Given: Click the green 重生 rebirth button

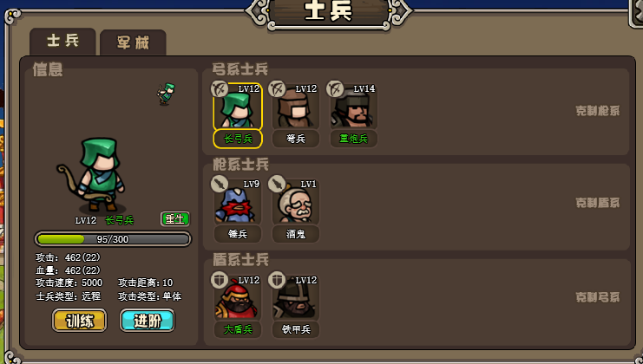Looking at the screenshot, I should click(175, 219).
